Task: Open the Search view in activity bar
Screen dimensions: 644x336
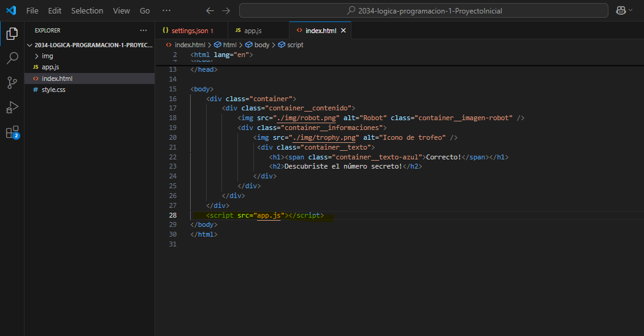Action: pos(12,58)
